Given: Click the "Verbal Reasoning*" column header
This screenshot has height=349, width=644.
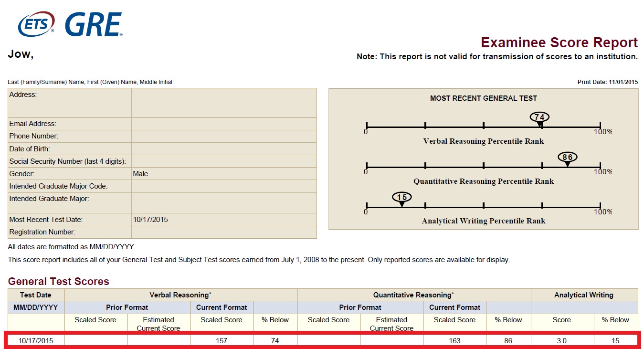Looking at the screenshot, I should click(x=181, y=295).
